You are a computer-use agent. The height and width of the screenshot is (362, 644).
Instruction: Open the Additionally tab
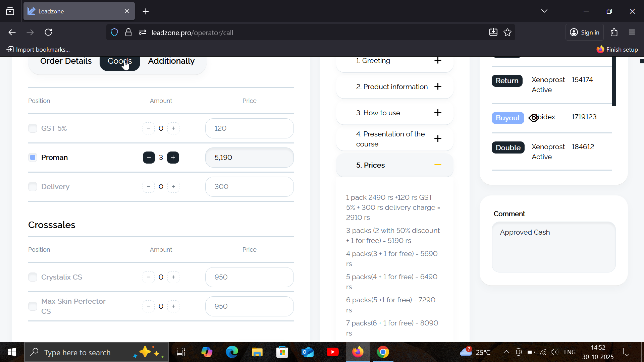coord(171,61)
